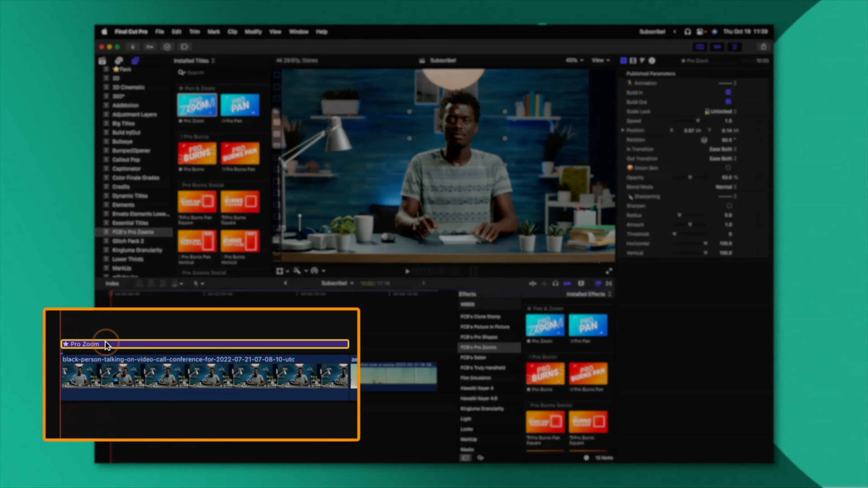Toggle the timeline panel layout button
Image resolution: width=868 pixels, height=488 pixels.
click(717, 47)
